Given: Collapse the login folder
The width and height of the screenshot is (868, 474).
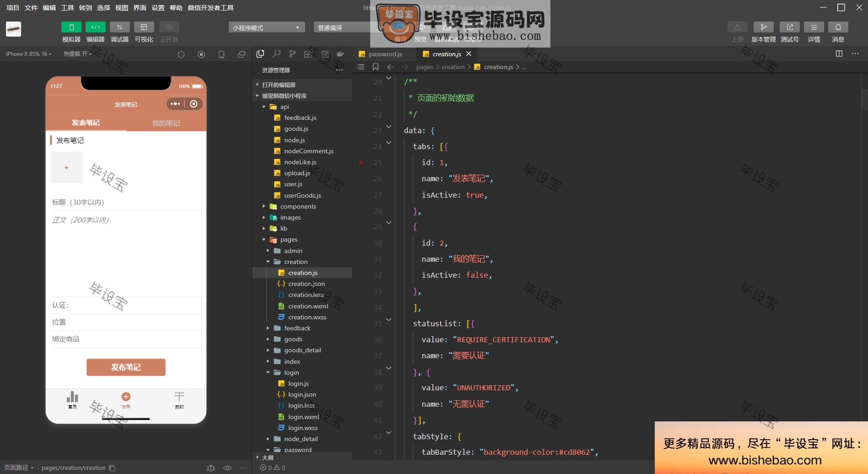Looking at the screenshot, I should [302, 372].
